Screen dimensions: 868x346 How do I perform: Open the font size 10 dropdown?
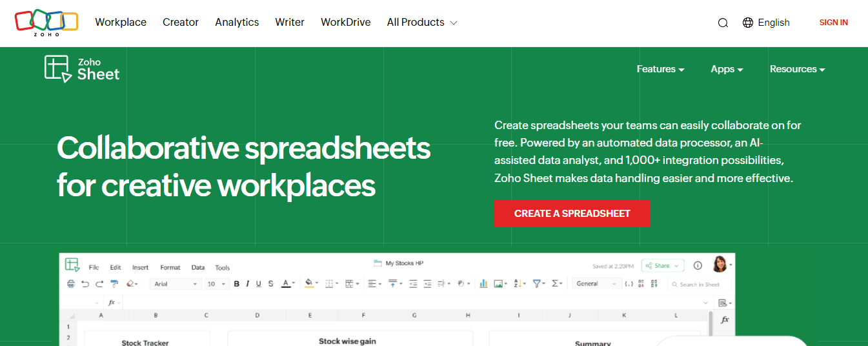(216, 284)
